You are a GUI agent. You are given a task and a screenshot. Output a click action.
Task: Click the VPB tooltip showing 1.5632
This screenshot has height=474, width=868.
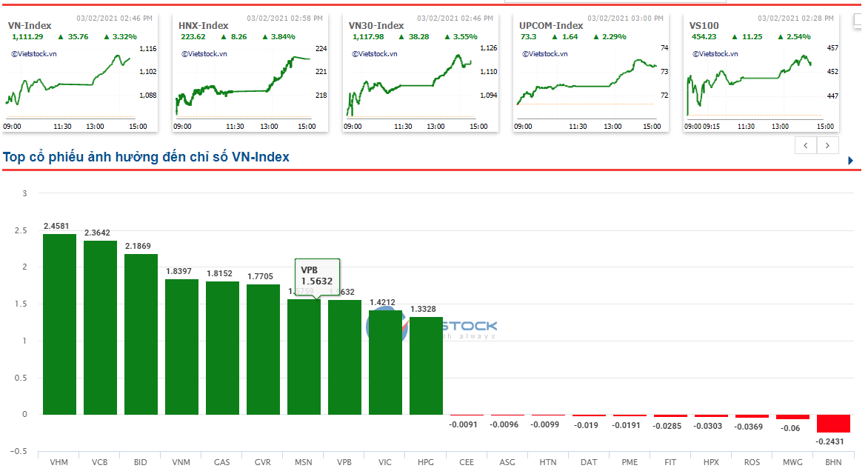pos(317,276)
